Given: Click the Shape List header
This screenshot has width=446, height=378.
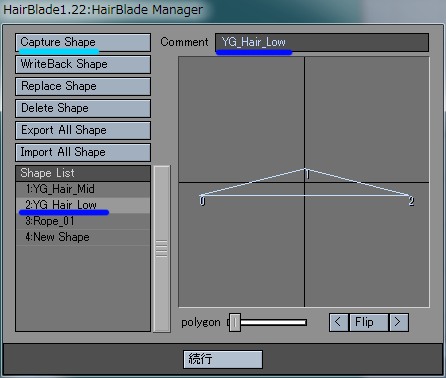Looking at the screenshot, I should coord(83,173).
